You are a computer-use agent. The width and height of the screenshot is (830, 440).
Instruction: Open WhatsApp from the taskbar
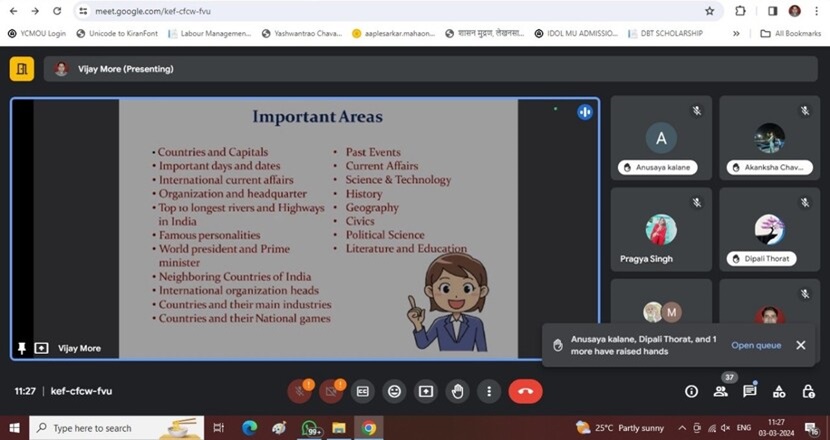(310, 428)
